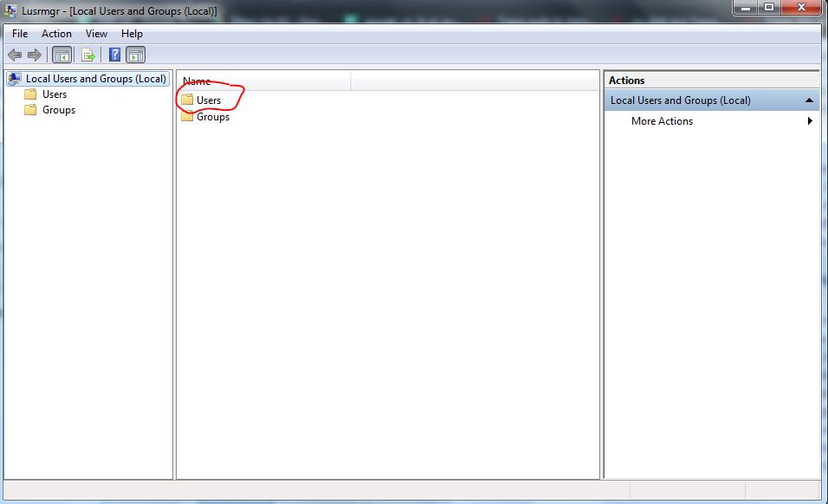Screen dimensions: 828x504
Task: Open the Action menu
Action: (x=56, y=33)
